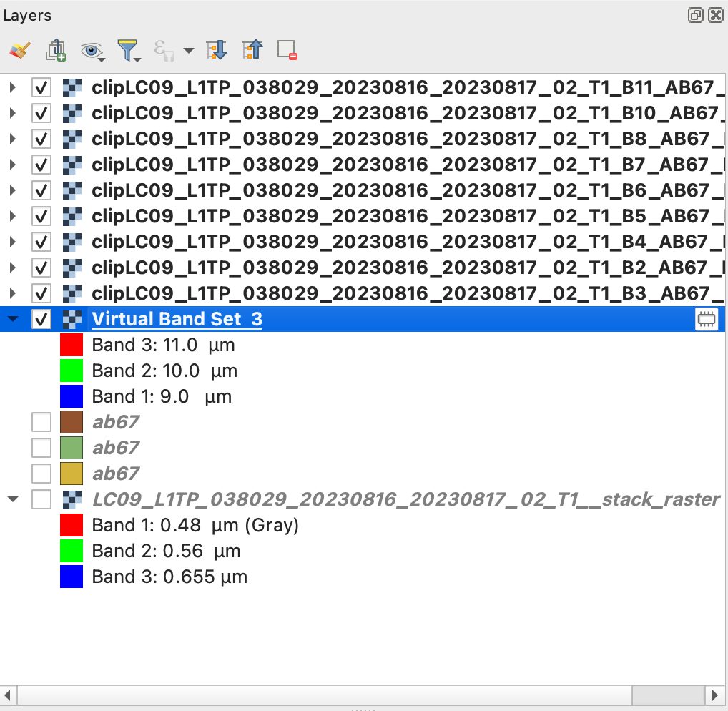The height and width of the screenshot is (711, 728).
Task: Uncheck visibility of the B2 layer
Action: tap(41, 268)
